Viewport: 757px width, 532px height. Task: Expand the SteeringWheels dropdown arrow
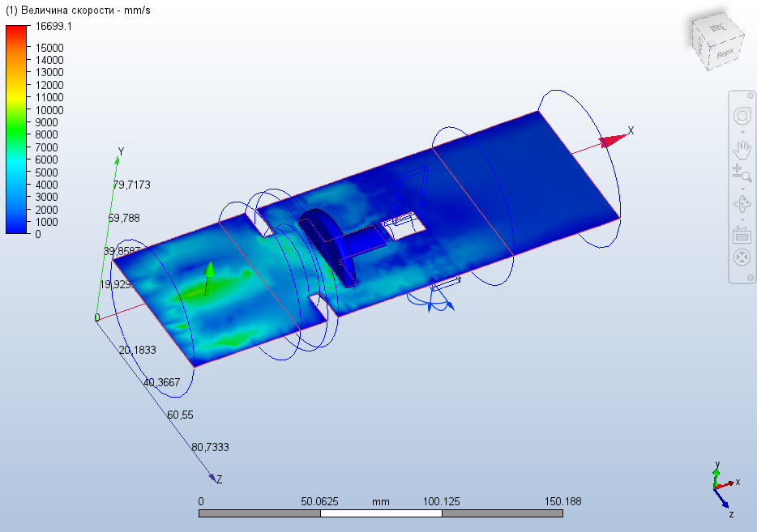pos(742,132)
